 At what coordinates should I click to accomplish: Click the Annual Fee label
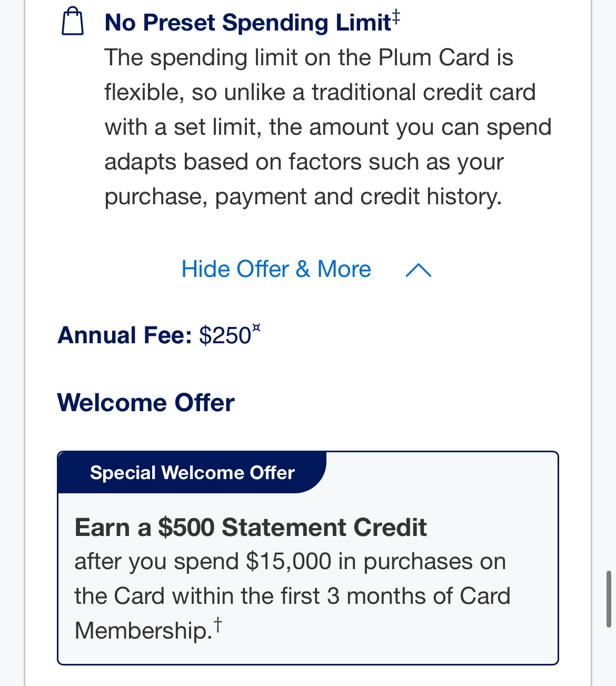click(x=125, y=335)
